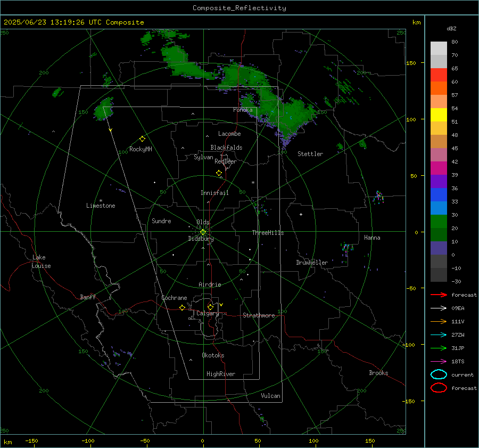Select the yellow swatch between 54 and 51

[x=439, y=115]
